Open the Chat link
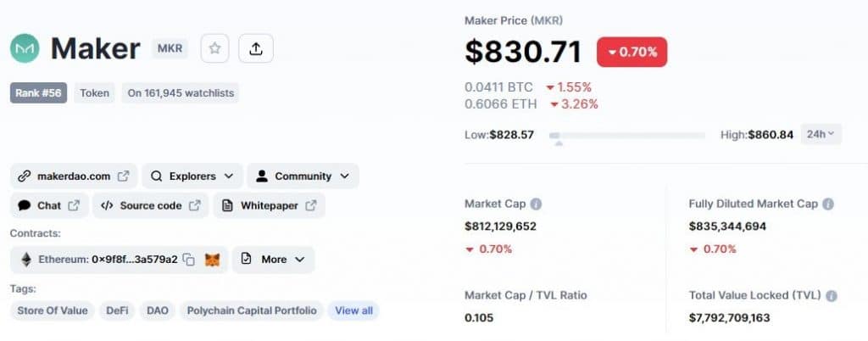 pos(48,205)
